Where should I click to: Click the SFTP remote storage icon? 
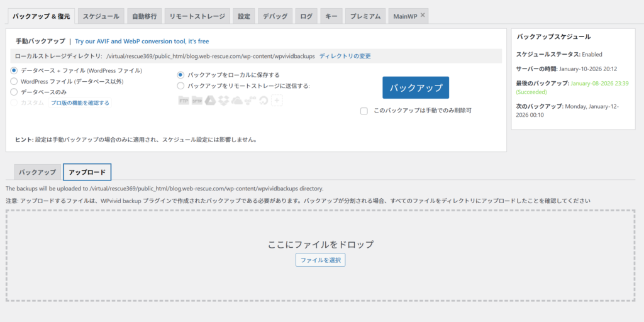(x=197, y=101)
